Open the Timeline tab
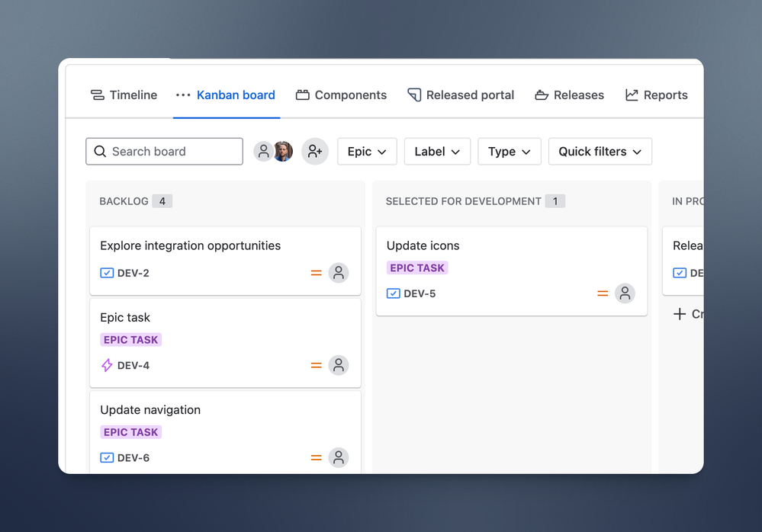Viewport: 762px width, 532px height. (x=124, y=95)
